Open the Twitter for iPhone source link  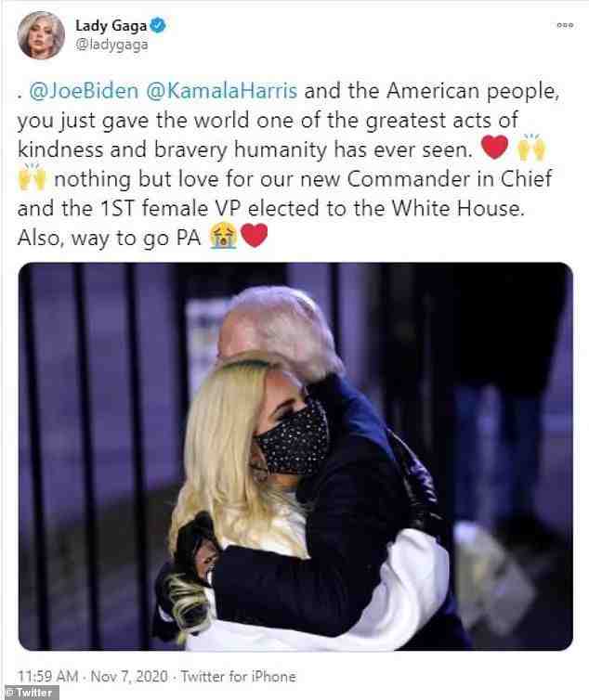pos(238,676)
